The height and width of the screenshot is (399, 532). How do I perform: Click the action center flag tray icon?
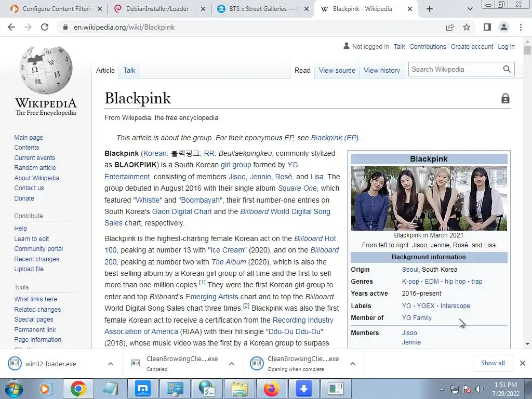click(467, 389)
